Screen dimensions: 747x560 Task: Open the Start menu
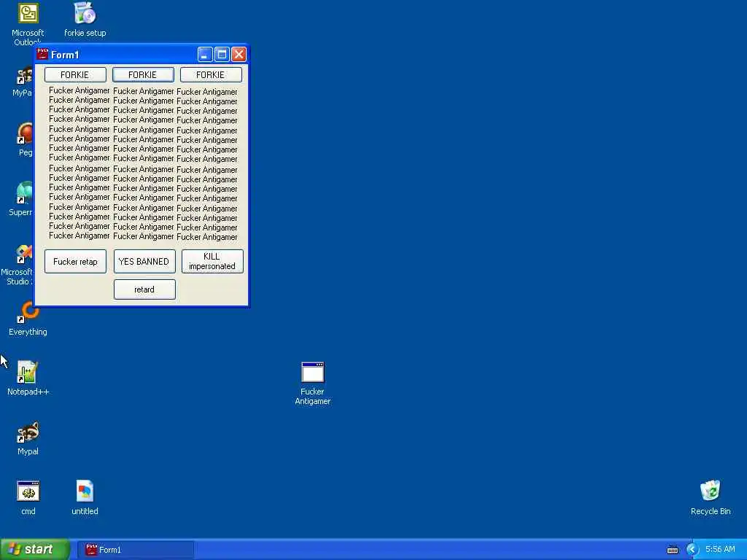point(35,550)
